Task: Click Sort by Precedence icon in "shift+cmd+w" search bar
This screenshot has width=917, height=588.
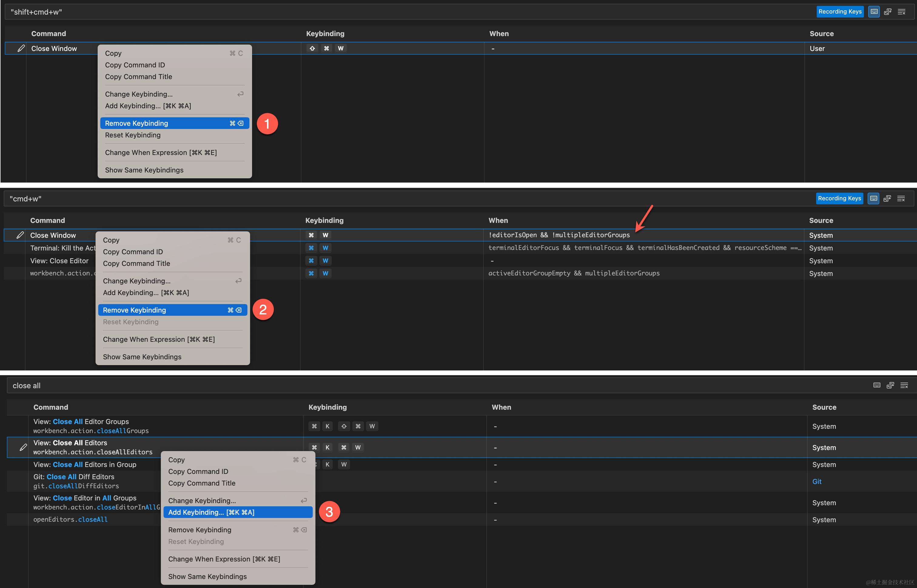Action: click(x=888, y=12)
